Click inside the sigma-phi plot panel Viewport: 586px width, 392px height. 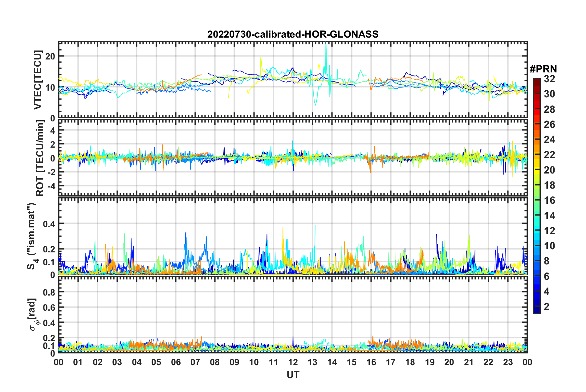[293, 314]
